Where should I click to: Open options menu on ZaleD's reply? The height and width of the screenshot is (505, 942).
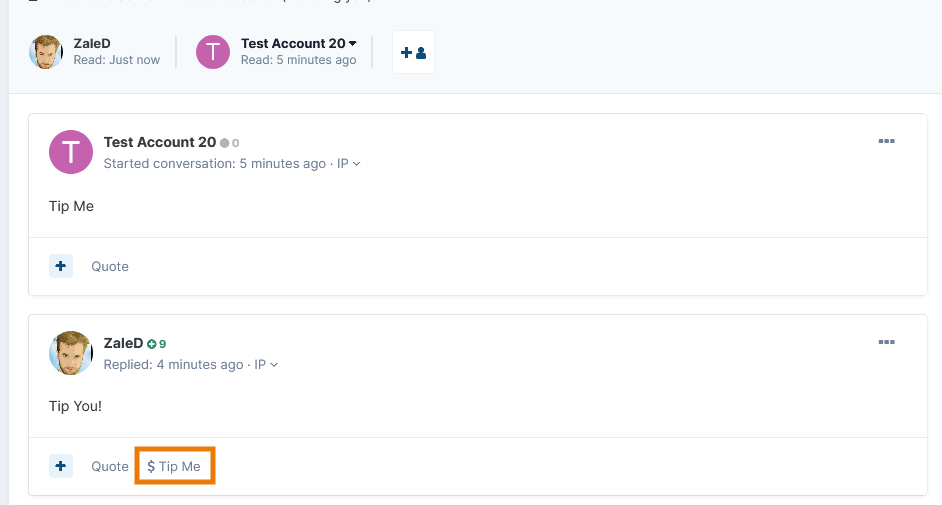pos(886,342)
